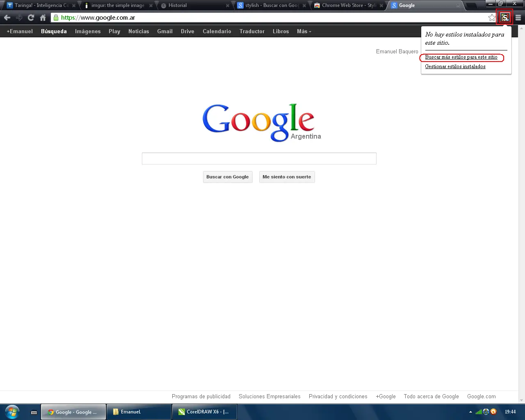Click the scrollbar down arrow

coord(522,400)
